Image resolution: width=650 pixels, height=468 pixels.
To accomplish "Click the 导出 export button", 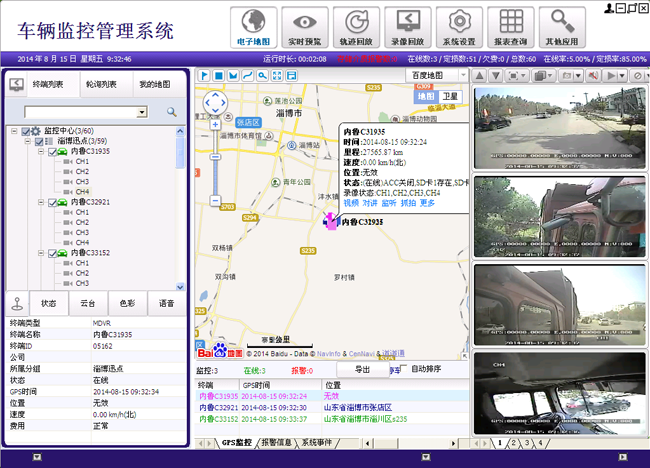I will (x=363, y=369).
